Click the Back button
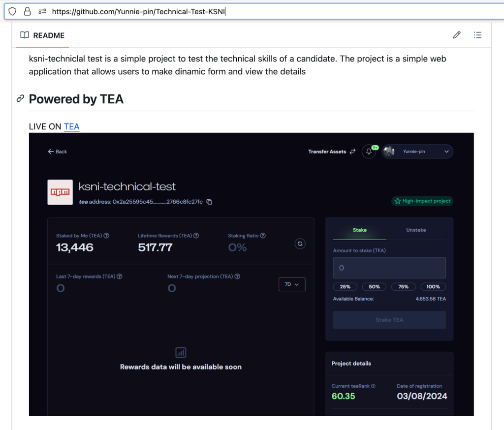Viewport: 504px width, 430px height. [x=57, y=152]
